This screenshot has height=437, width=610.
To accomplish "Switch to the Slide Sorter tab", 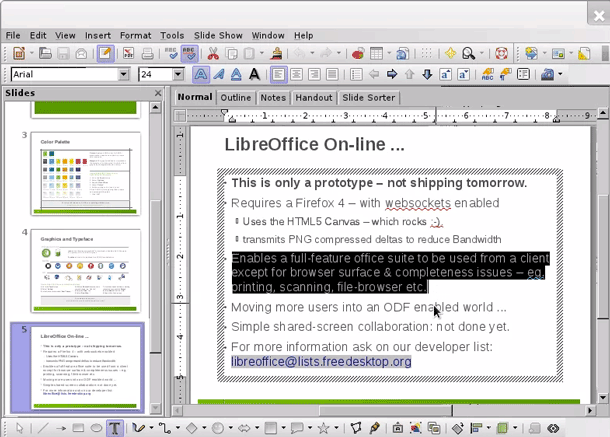I will point(368,98).
